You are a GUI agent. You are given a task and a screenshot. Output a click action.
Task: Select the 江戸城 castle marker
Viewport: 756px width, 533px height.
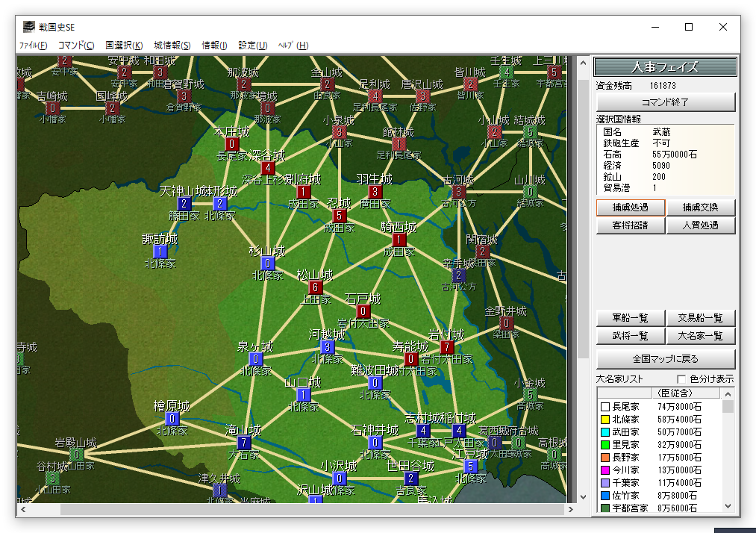470,467
